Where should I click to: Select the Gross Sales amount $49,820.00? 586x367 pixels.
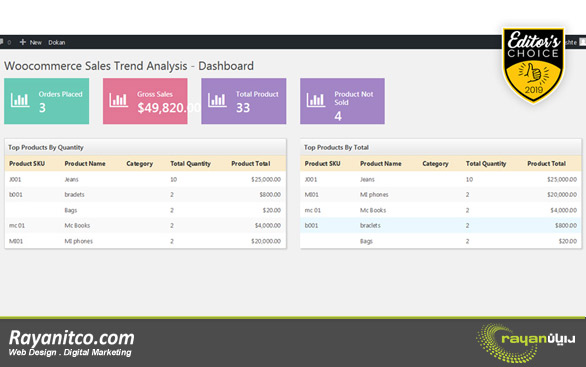coord(169,108)
